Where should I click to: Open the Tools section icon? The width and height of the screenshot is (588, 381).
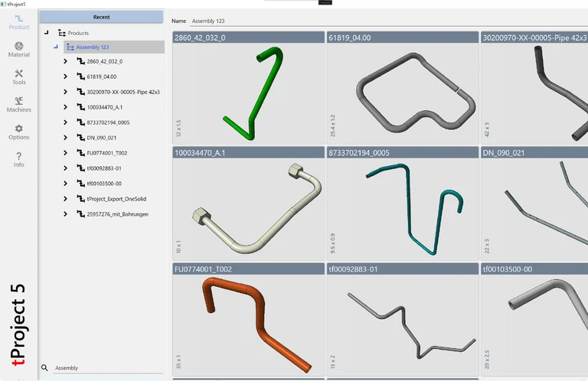click(x=18, y=77)
